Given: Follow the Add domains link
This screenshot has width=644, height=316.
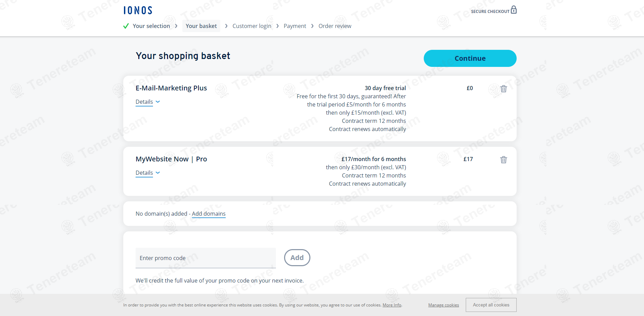Looking at the screenshot, I should (209, 214).
